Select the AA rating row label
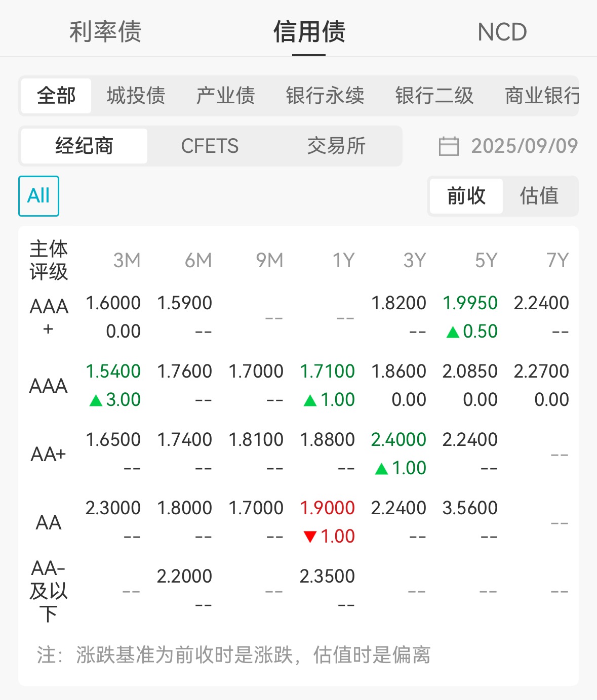The image size is (597, 700). pyautogui.click(x=49, y=522)
